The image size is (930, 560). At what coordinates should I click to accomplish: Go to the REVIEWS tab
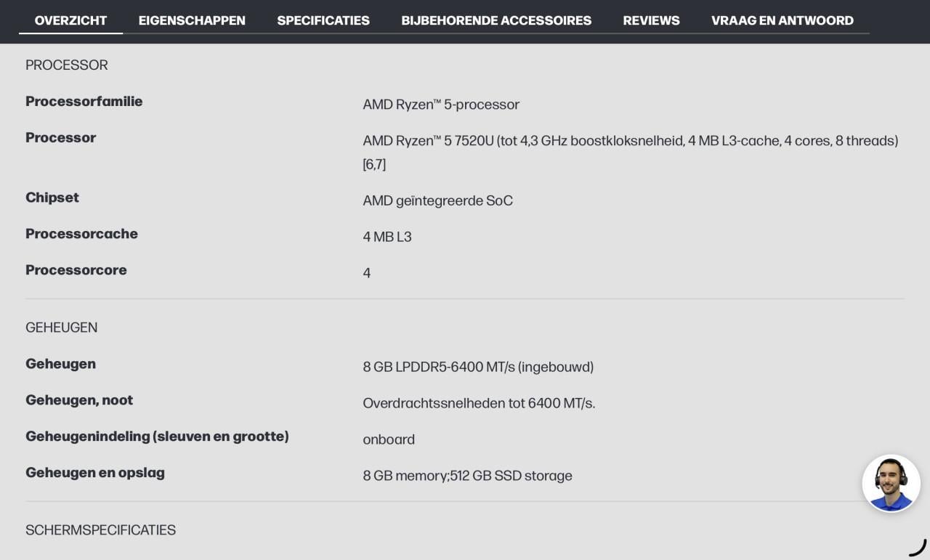pos(650,20)
